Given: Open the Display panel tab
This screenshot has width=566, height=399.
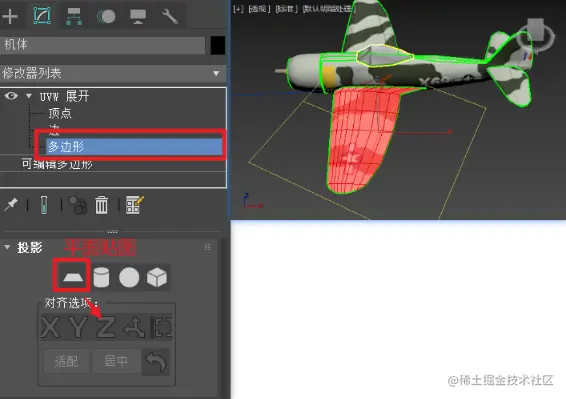Looking at the screenshot, I should pyautogui.click(x=138, y=16).
